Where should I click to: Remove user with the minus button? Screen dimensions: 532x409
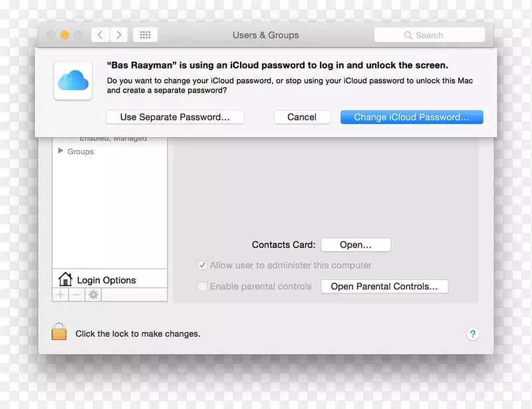(x=76, y=295)
